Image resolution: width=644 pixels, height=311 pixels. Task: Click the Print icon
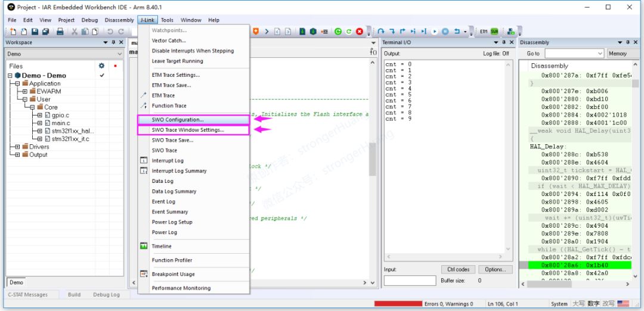60,32
